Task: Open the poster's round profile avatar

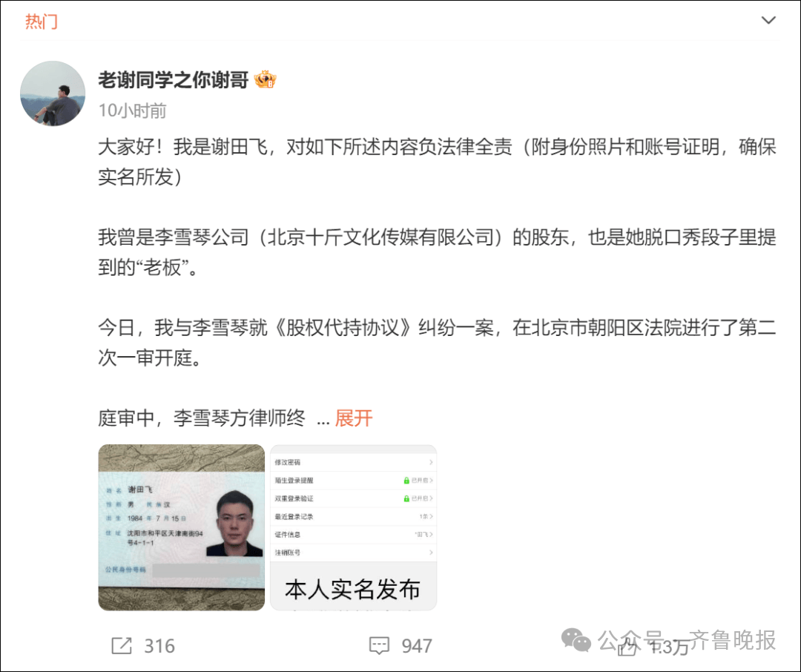Action: (x=53, y=93)
